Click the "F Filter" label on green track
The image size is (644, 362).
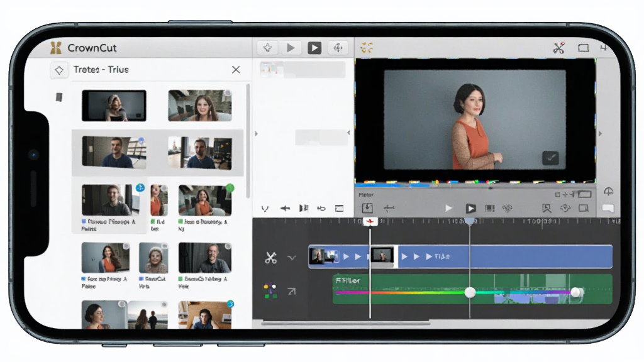[348, 281]
